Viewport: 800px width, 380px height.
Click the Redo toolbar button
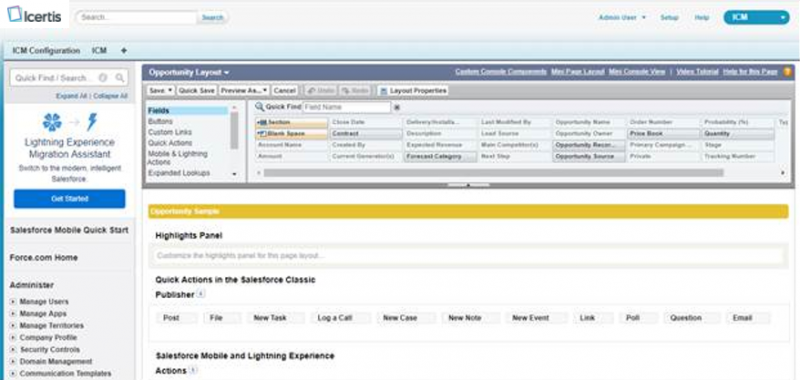(x=355, y=90)
